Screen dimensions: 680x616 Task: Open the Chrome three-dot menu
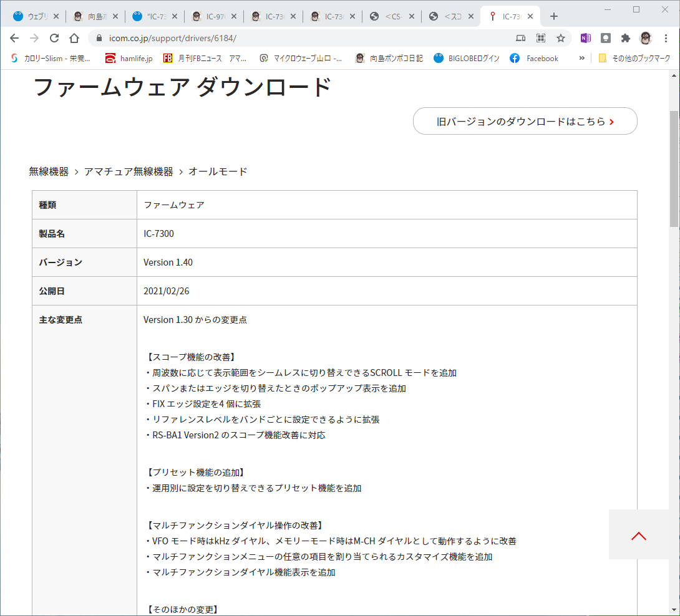click(x=666, y=38)
